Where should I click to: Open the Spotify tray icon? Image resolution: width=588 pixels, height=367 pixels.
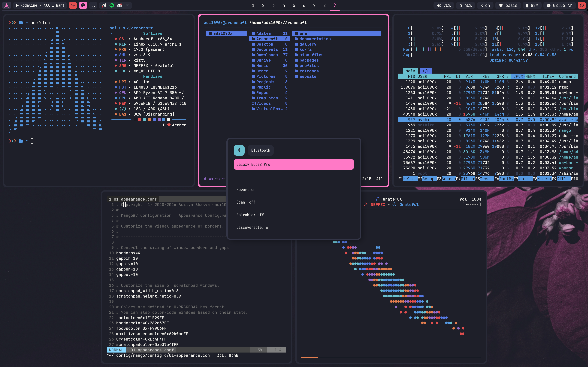point(112,5)
